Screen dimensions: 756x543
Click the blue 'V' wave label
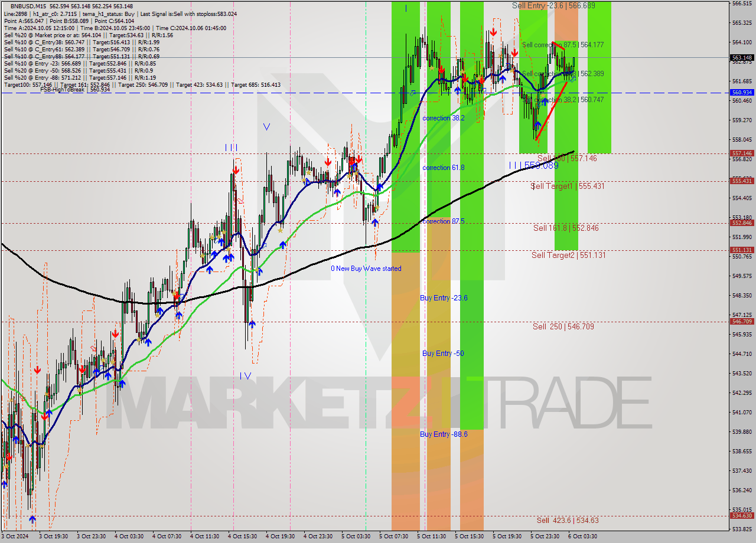pyautogui.click(x=267, y=126)
